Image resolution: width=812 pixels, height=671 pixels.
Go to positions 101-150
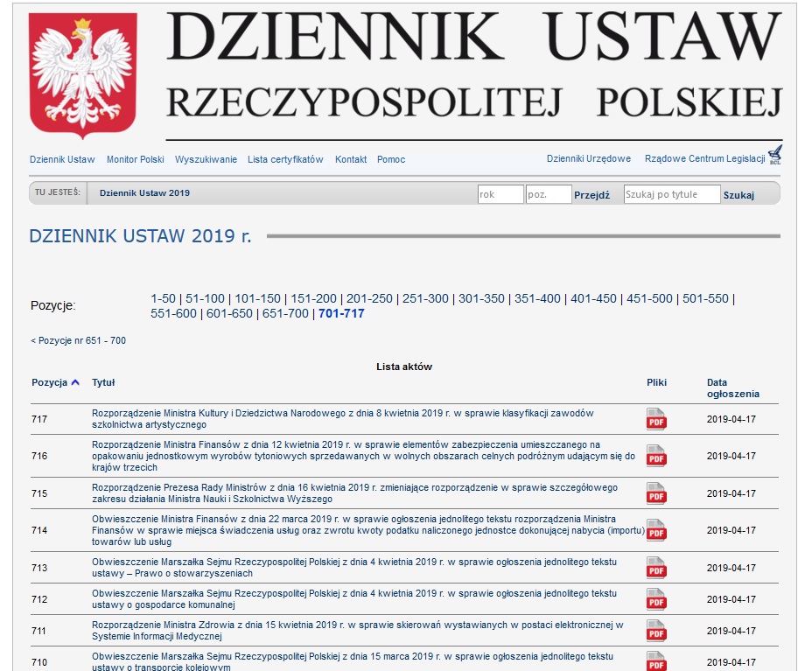[x=257, y=298]
